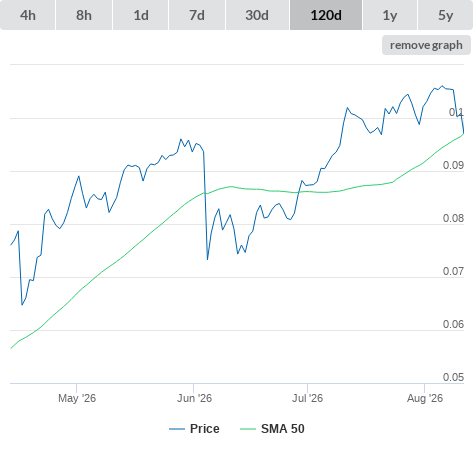This screenshot has width=474, height=455.
Task: Click the May '26 axis label
Action: click(x=77, y=398)
